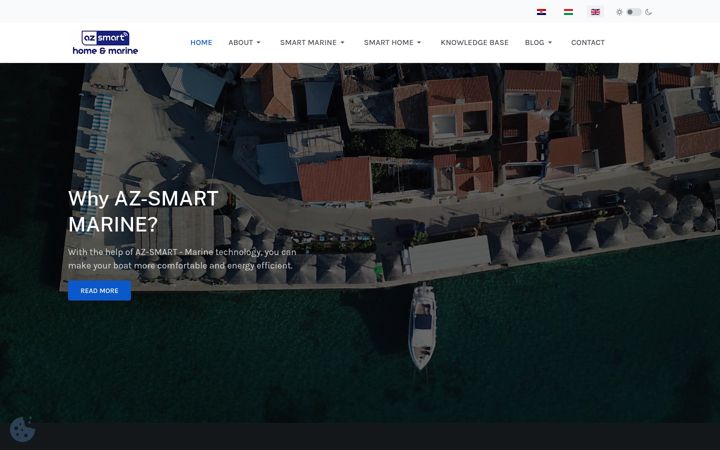Screen dimensions: 720x450
Task: Switch language via the Croatian flag
Action: coord(541,12)
